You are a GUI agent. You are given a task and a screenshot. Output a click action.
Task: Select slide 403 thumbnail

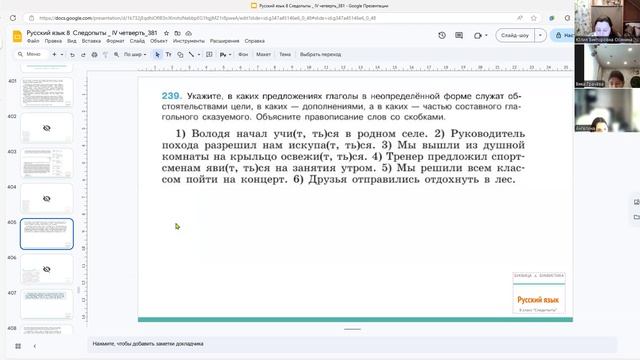tap(47, 163)
